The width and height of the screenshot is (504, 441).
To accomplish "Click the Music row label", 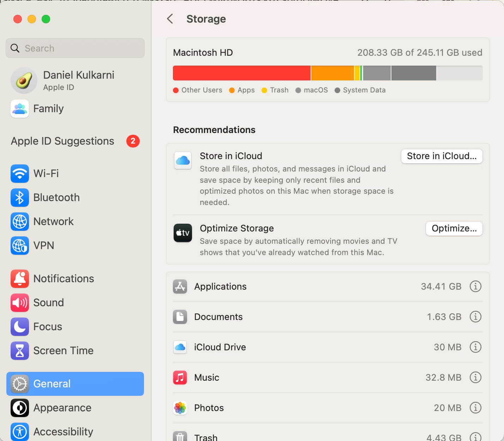I will coord(207,377).
